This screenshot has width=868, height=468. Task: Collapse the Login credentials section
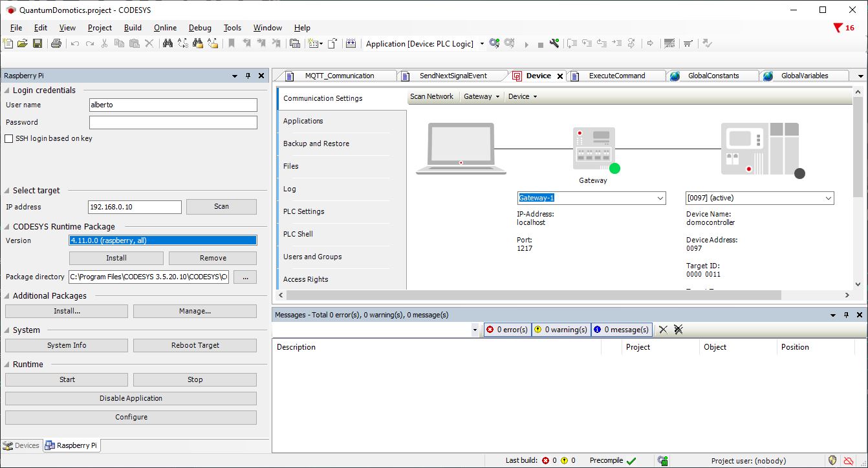coord(6,90)
